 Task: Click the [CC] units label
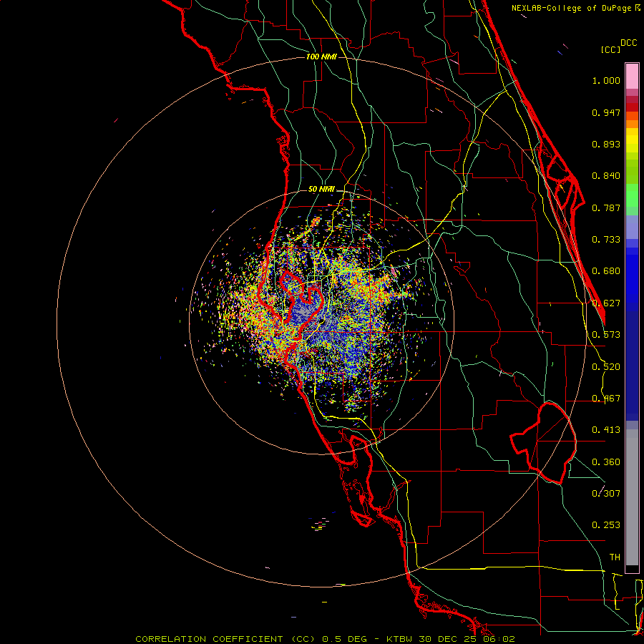[x=610, y=49]
